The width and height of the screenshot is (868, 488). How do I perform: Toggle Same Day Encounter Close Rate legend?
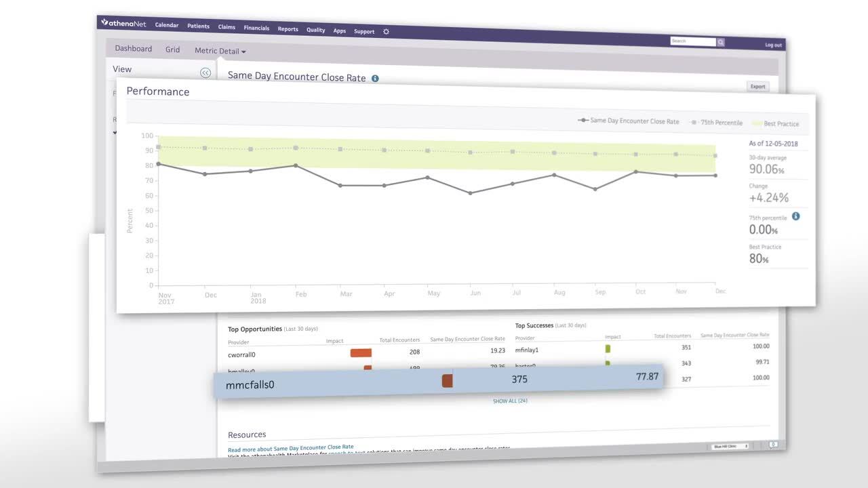(629, 121)
